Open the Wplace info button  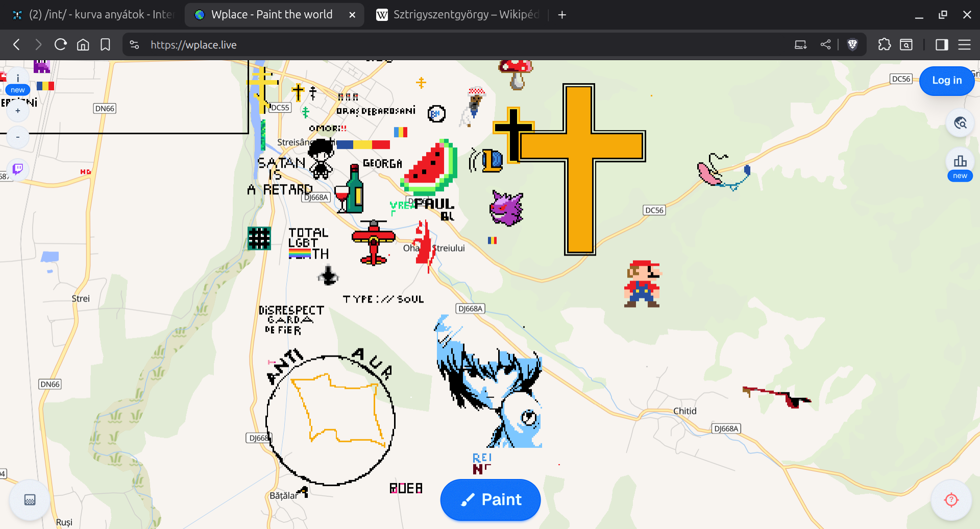(x=18, y=78)
